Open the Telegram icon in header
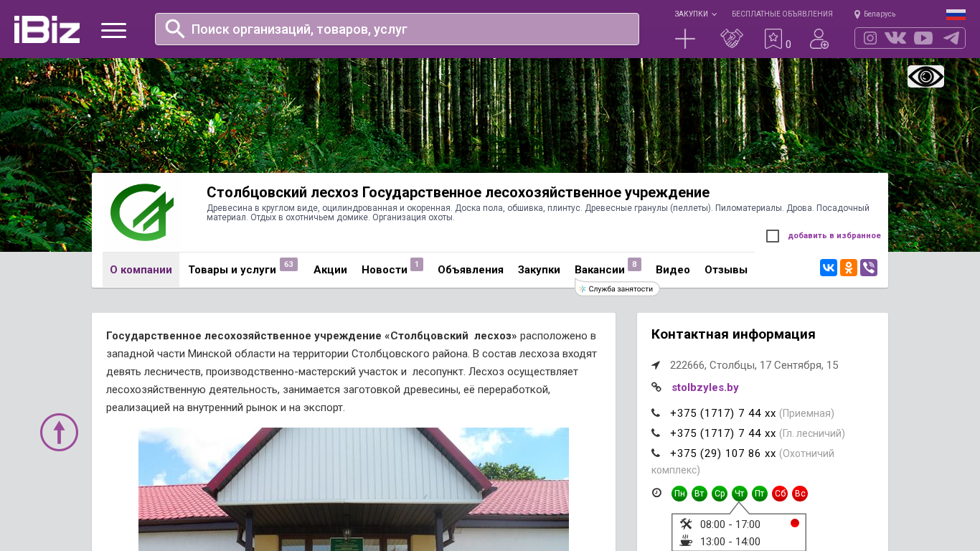Screen dimensions: 980x551 click(951, 38)
